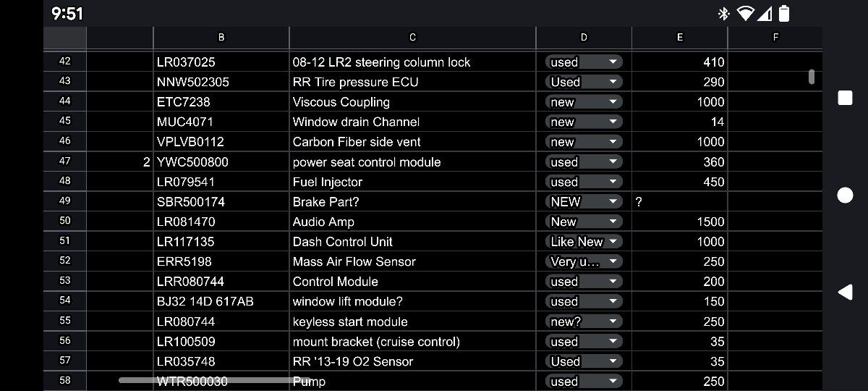Tap the Bluetooth status icon
The width and height of the screenshot is (868, 391).
point(723,14)
